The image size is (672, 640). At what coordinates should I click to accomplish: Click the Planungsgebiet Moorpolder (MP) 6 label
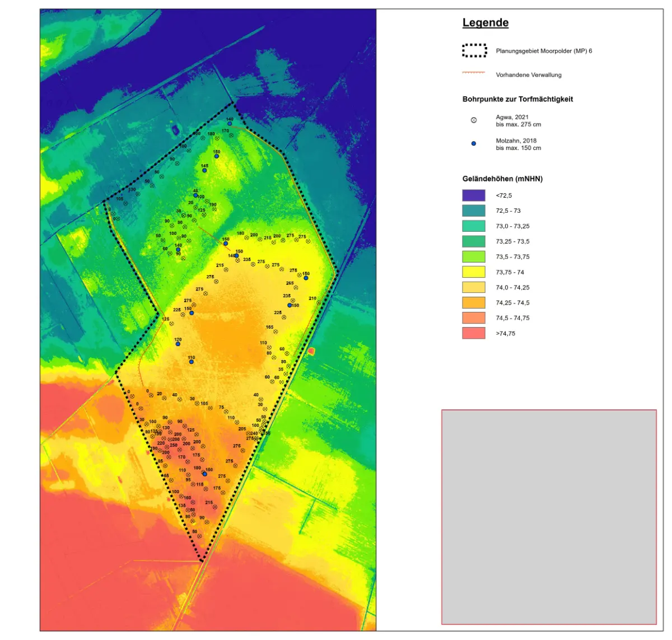click(544, 51)
